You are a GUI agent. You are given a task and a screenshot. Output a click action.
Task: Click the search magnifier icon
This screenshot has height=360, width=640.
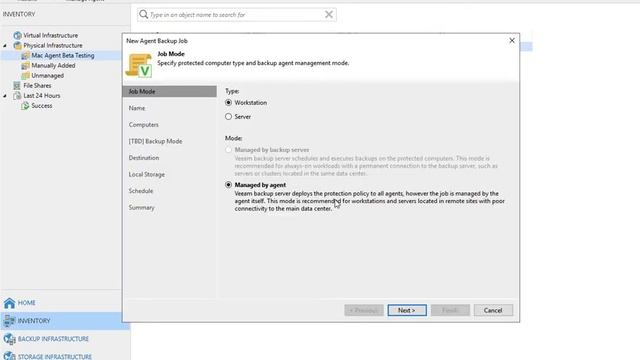point(143,15)
